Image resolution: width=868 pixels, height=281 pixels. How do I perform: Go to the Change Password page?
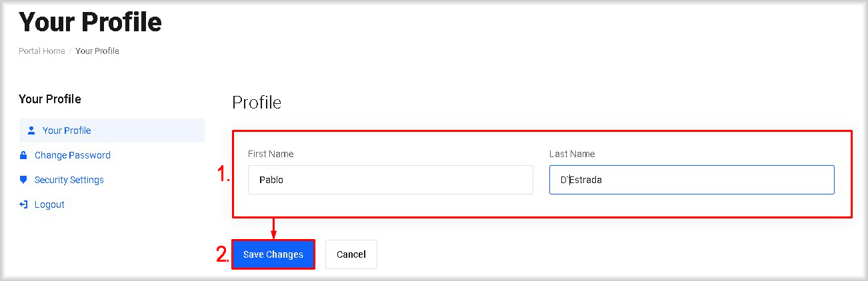coord(73,155)
